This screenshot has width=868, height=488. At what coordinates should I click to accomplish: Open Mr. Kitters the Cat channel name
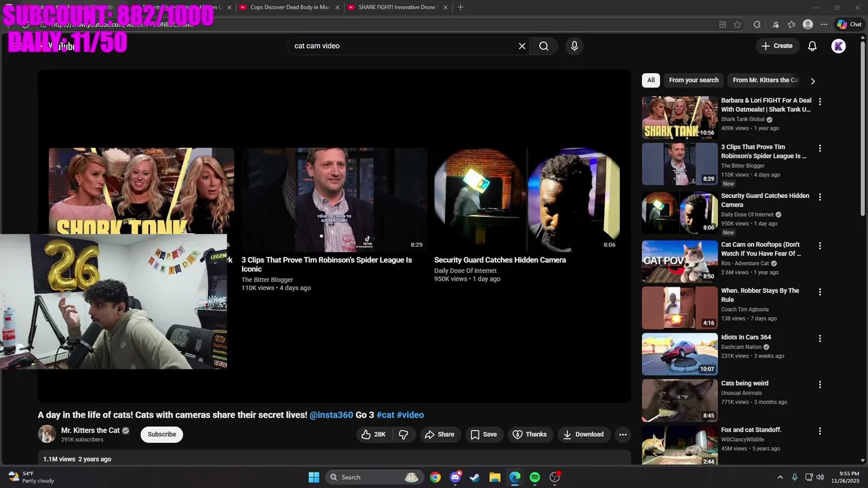[x=90, y=430]
